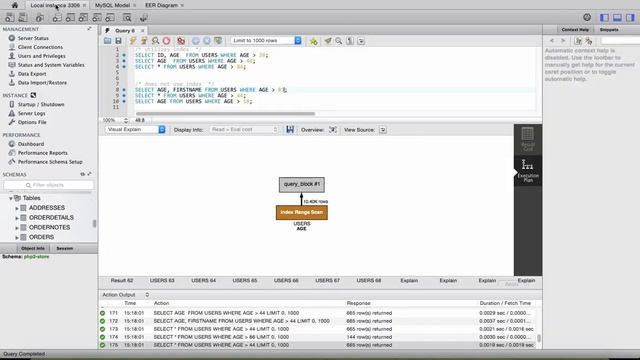640x360 pixels.
Task: Open the Limit to 1000 rows dropdown
Action: click(266, 40)
